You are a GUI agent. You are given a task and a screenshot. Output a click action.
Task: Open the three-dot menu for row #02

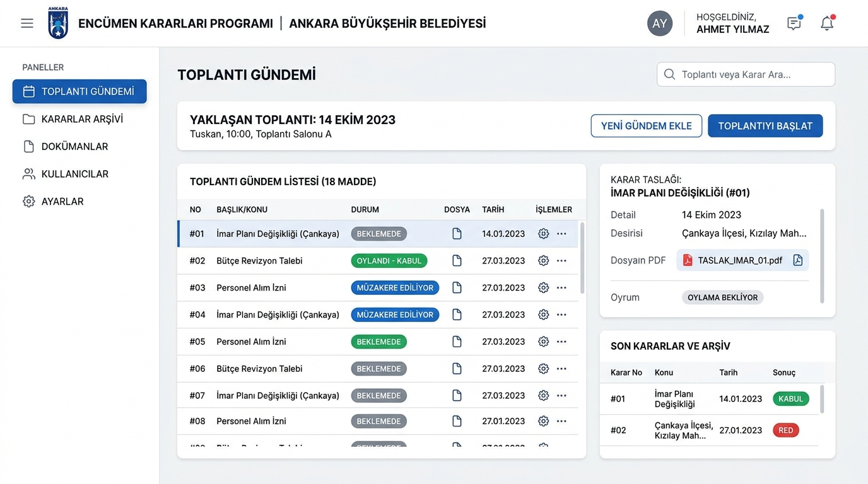[x=561, y=261]
